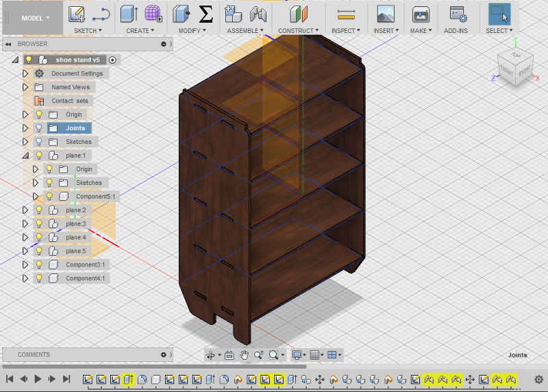Toggle shoe stand v5 root visibility bulb
The image size is (548, 392).
[29, 60]
